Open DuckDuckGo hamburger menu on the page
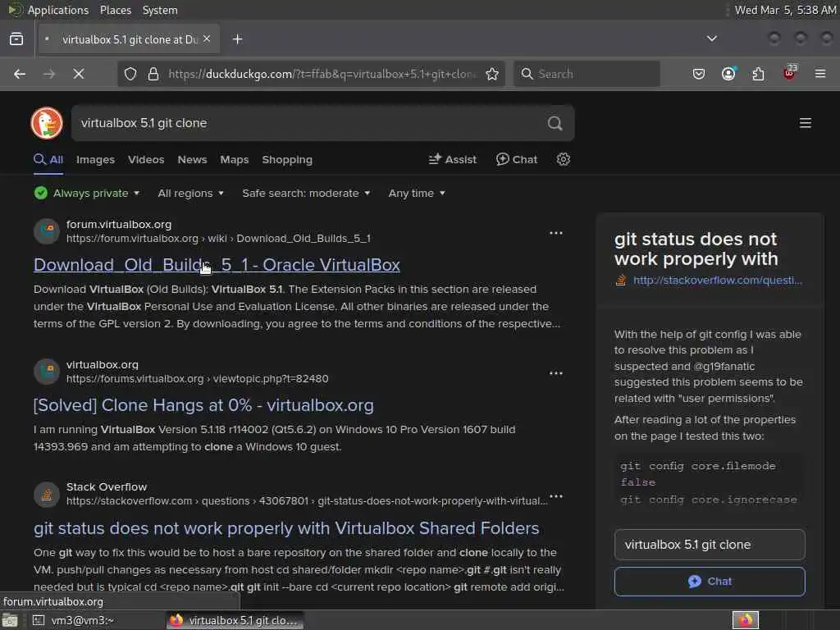 (806, 123)
